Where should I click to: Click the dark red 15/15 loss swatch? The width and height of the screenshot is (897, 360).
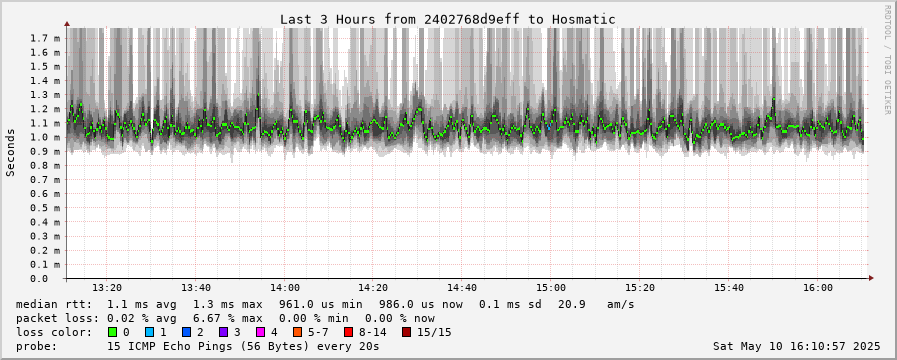tap(406, 332)
